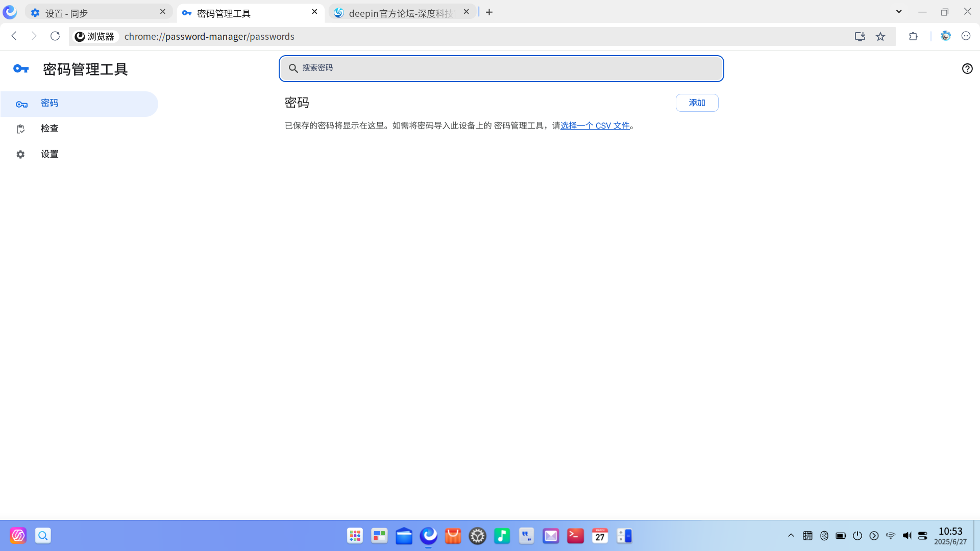
Task: Open the Wi-Fi network tray icon
Action: coord(890,536)
